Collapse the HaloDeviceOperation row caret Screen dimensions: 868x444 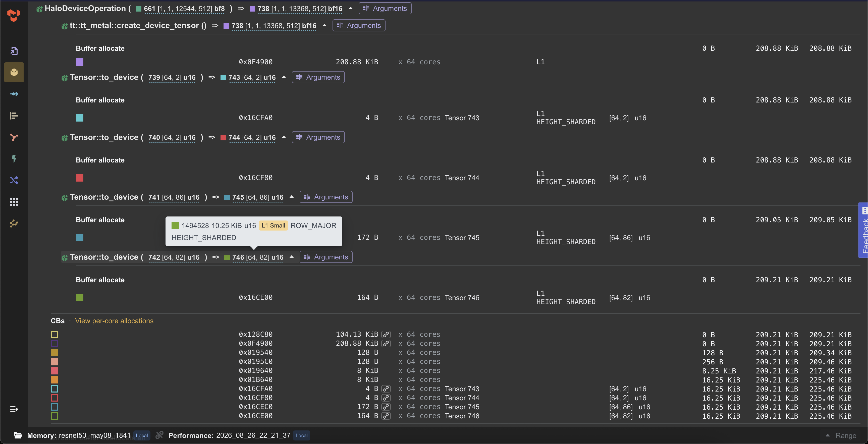[350, 8]
